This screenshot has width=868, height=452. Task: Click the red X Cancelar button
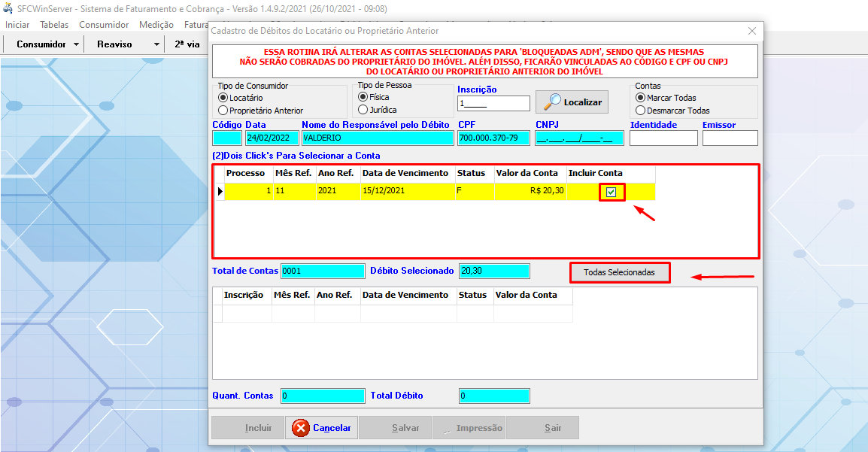322,428
